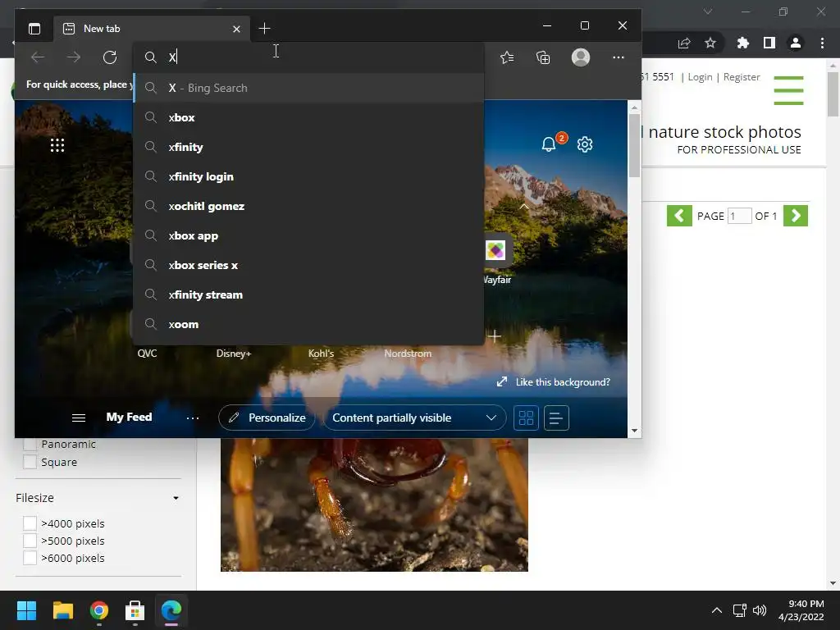840x630 pixels.
Task: Add a quick link with plus icon
Action: [x=495, y=336]
